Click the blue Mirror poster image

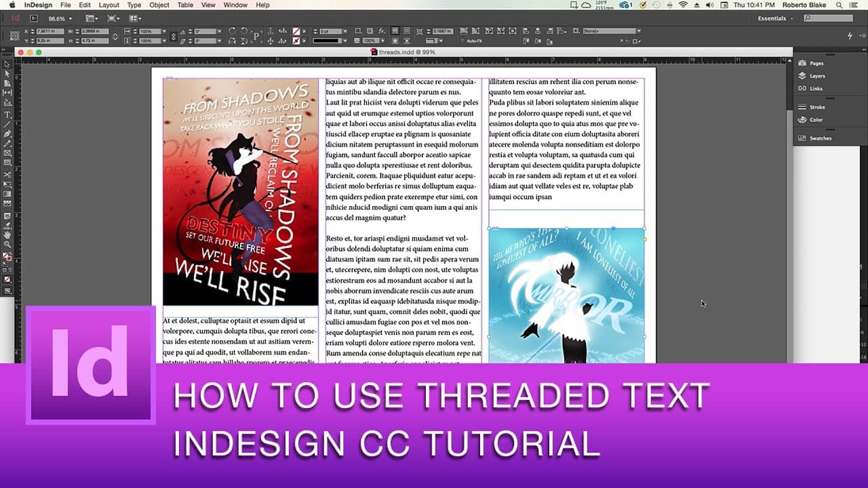tap(567, 296)
